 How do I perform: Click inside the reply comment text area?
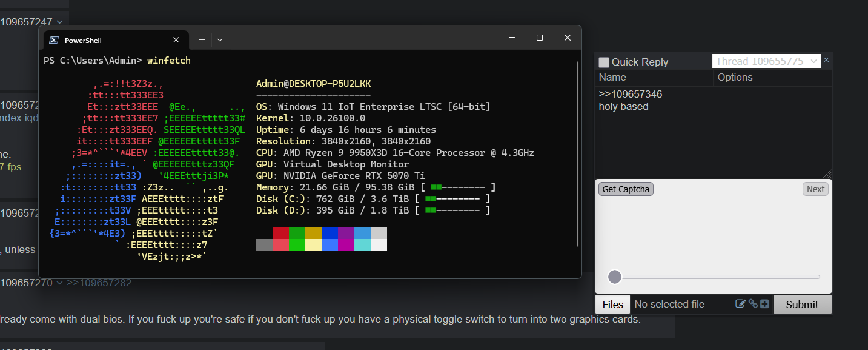tap(714, 132)
